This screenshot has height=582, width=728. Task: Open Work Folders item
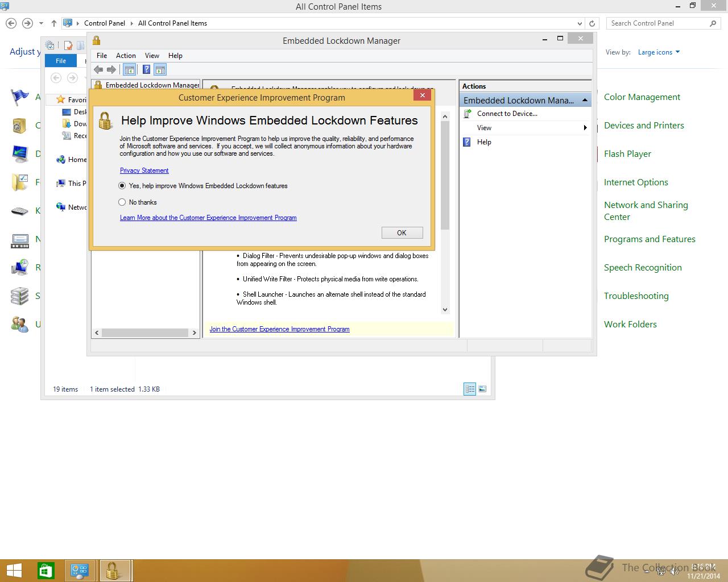point(630,325)
